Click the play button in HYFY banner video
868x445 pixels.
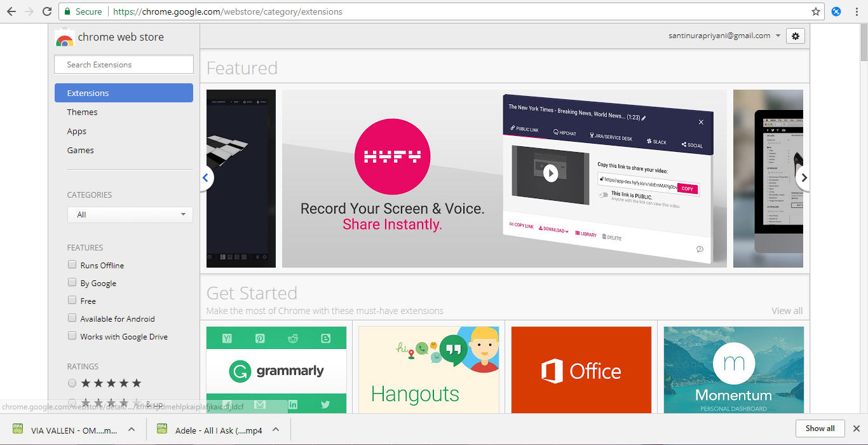pos(551,173)
